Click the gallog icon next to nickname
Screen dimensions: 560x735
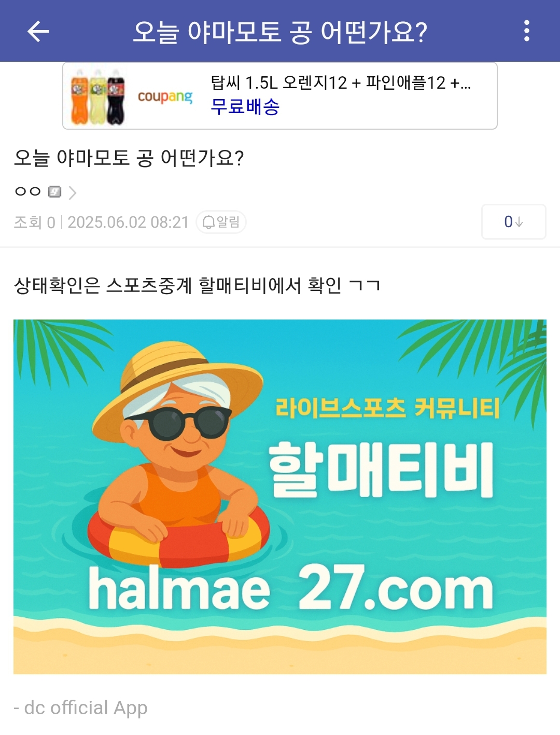click(54, 192)
